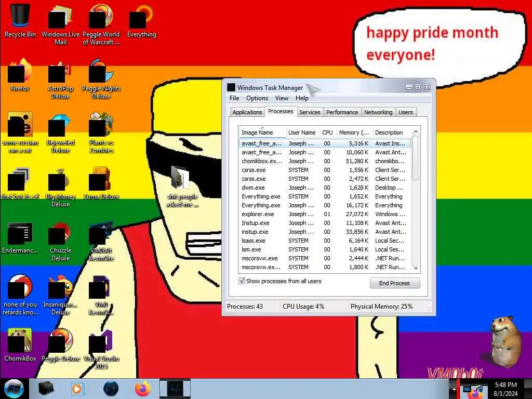Screen dimensions: 532x399
Task: Open the Zuma Deluxe shortcut
Action: point(101,183)
